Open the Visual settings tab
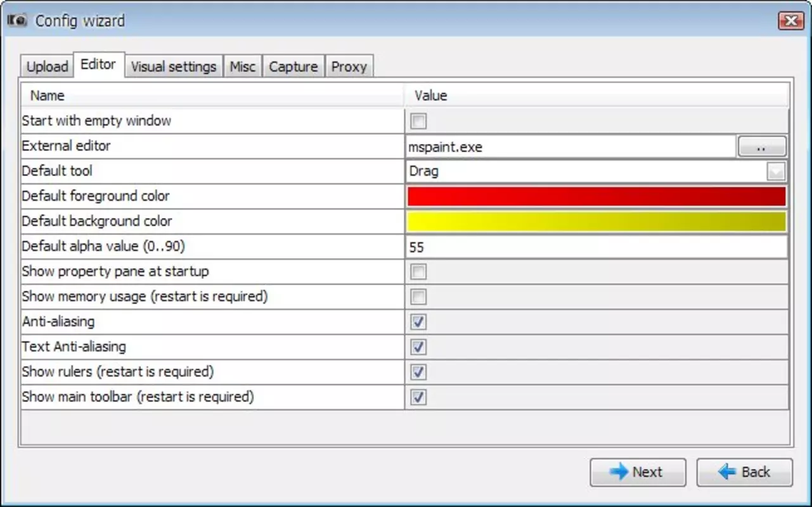Screen dimensions: 812x507 (x=174, y=67)
